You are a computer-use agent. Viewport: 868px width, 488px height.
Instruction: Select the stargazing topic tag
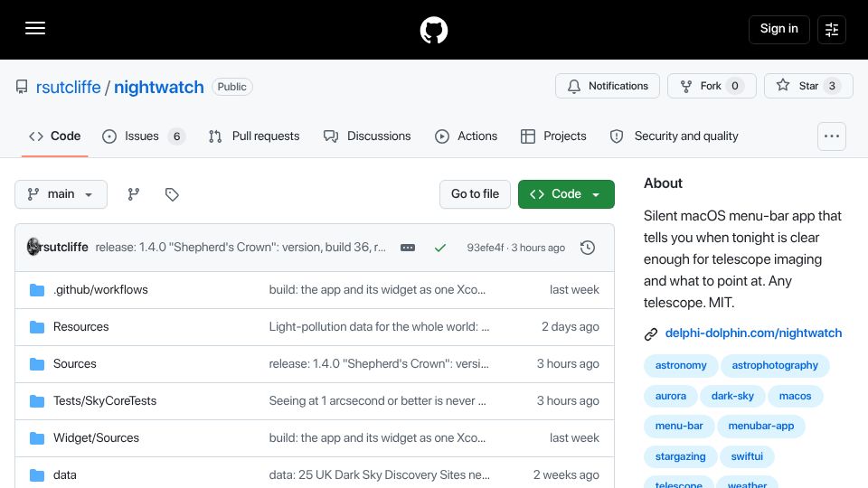point(680,457)
